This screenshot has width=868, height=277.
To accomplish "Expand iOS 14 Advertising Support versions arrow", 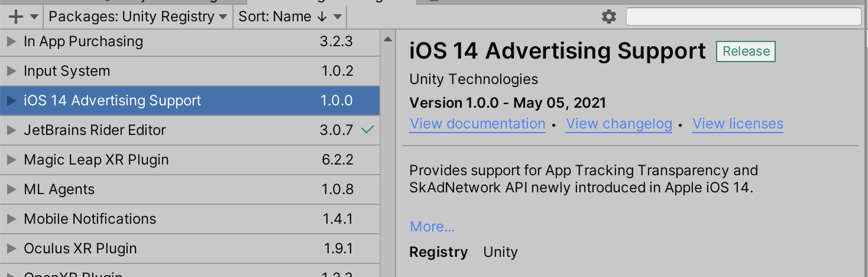I will [11, 101].
